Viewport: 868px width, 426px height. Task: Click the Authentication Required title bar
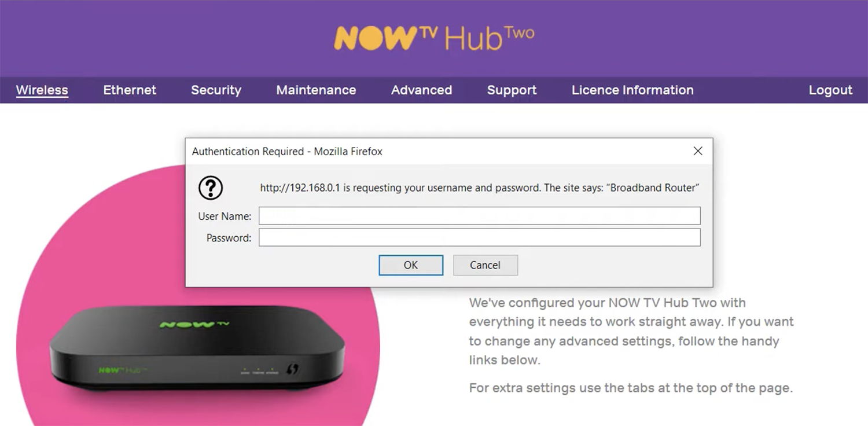point(449,151)
